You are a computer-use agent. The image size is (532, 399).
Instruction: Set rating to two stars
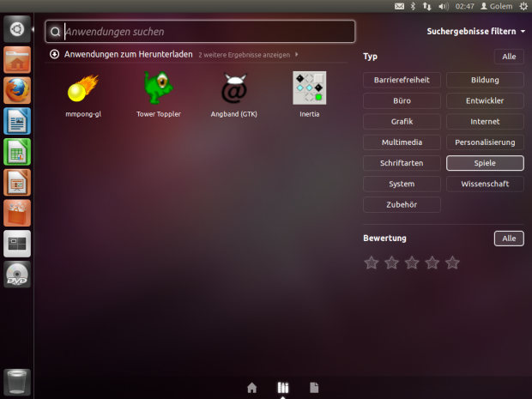click(x=391, y=263)
